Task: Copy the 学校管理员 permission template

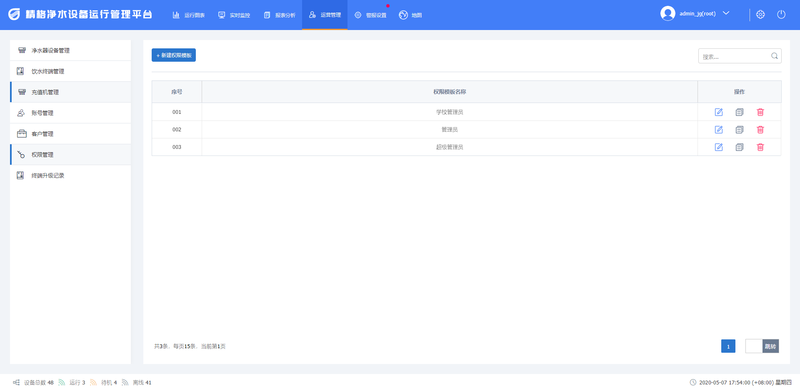Action: point(739,112)
